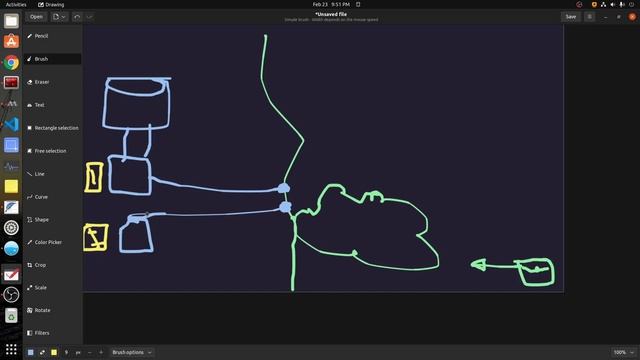Viewport: 640px width, 360px height.
Task: Open the 100% zoom level menu
Action: pos(624,352)
